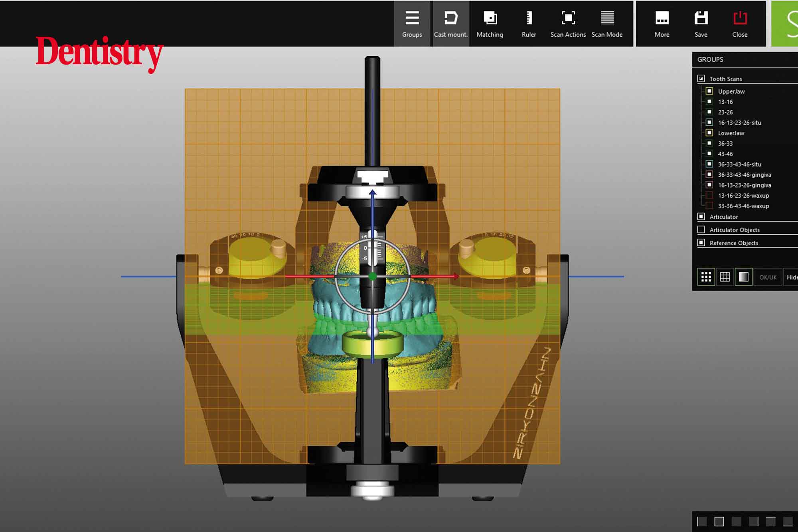Open Scan Actions menu
Viewport: 798px width, 532px height.
click(x=568, y=24)
